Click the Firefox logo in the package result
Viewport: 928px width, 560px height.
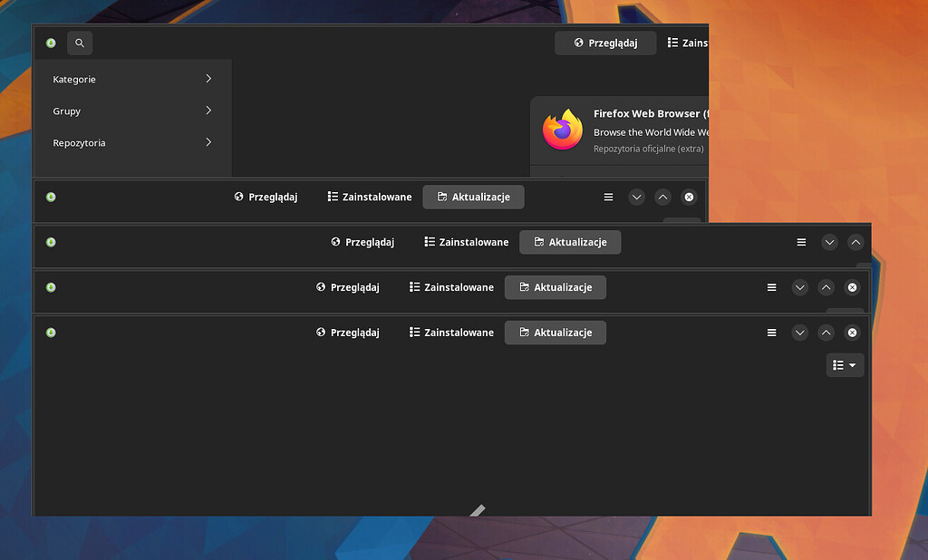(563, 130)
